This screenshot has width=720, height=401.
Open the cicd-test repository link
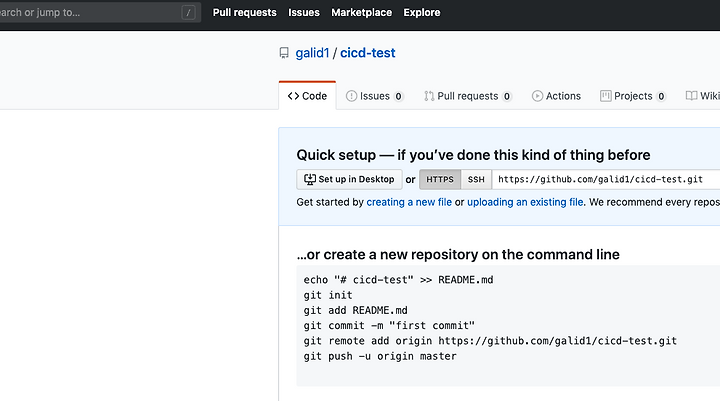click(x=367, y=53)
